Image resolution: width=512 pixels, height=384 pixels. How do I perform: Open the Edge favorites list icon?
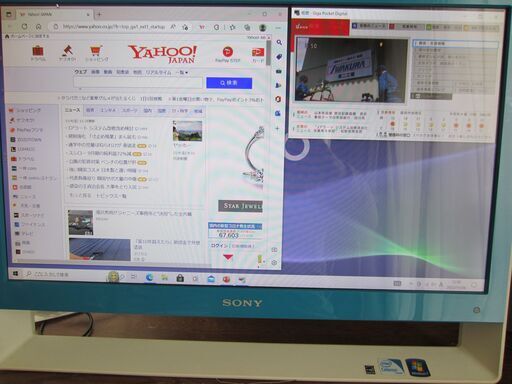(x=232, y=27)
